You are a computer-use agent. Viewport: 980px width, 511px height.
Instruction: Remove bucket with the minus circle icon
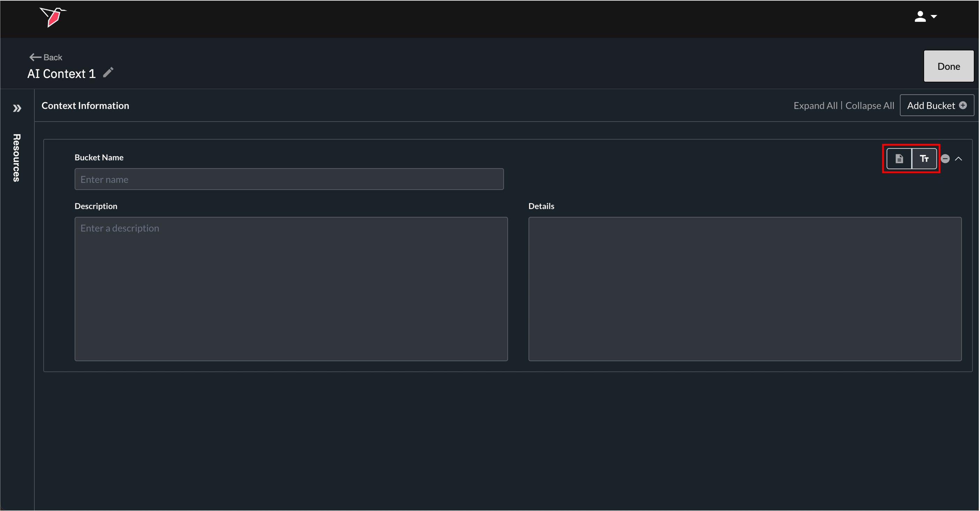coord(945,159)
